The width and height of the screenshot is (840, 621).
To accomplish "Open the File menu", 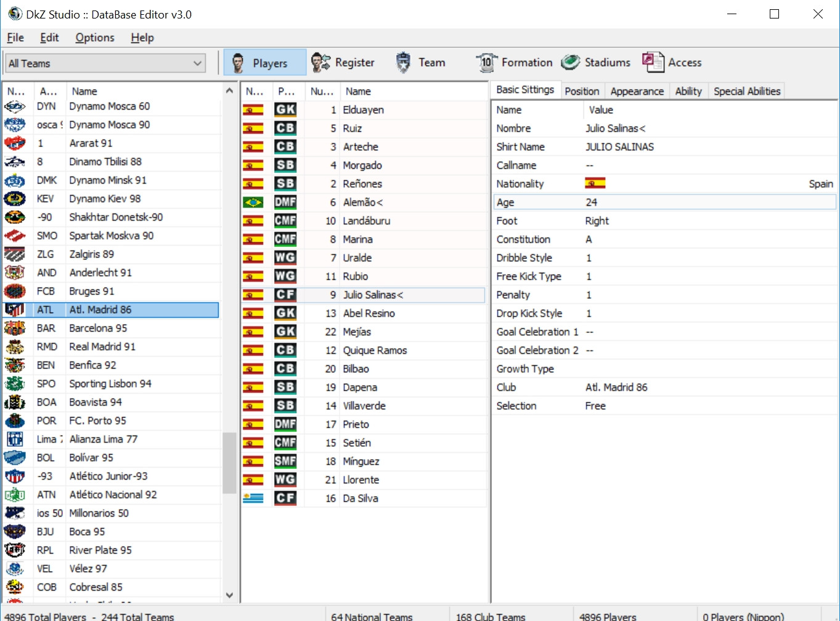I will [15, 38].
